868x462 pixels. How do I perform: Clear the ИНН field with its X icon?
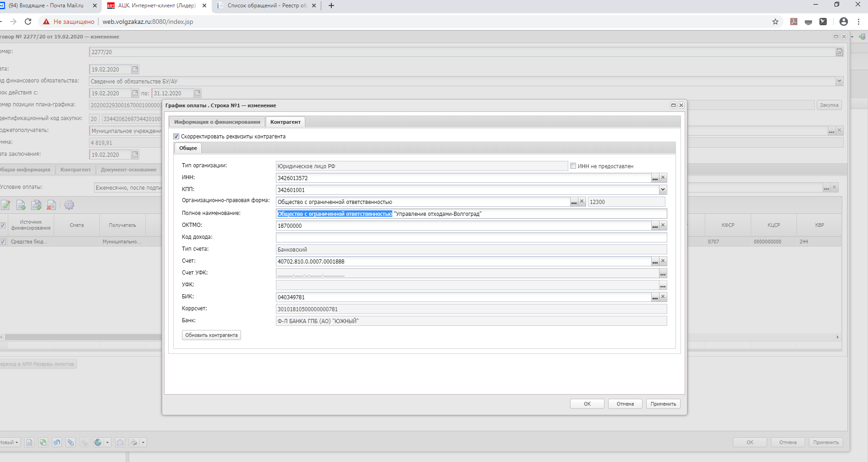(x=663, y=178)
